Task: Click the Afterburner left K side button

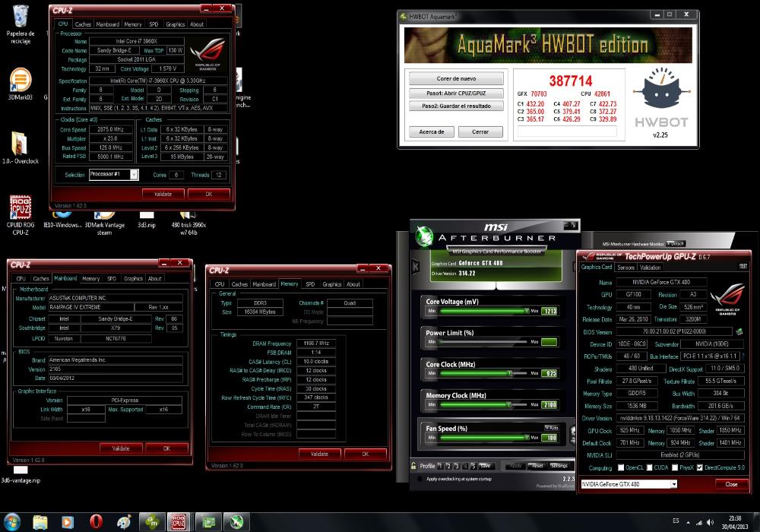Action: pos(416,265)
